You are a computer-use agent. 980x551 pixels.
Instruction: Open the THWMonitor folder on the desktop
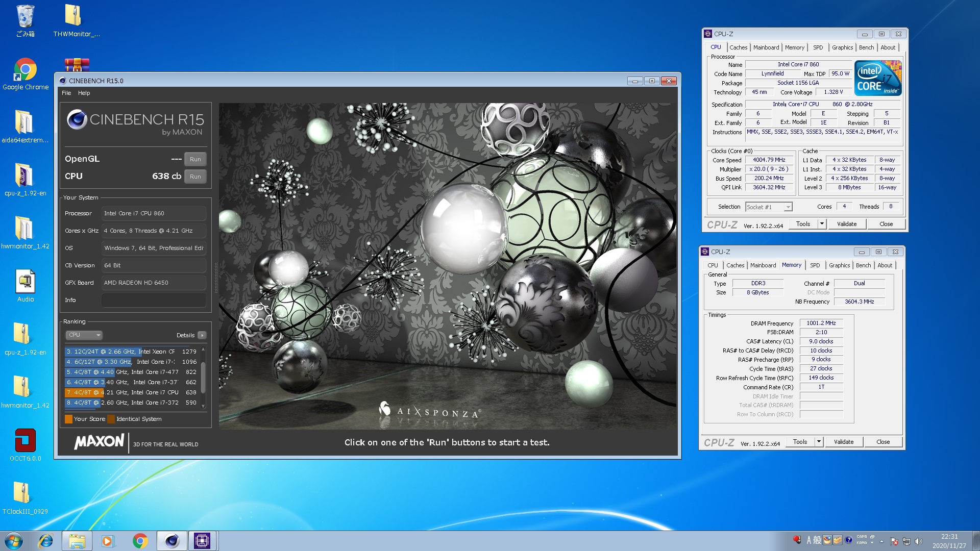click(76, 20)
